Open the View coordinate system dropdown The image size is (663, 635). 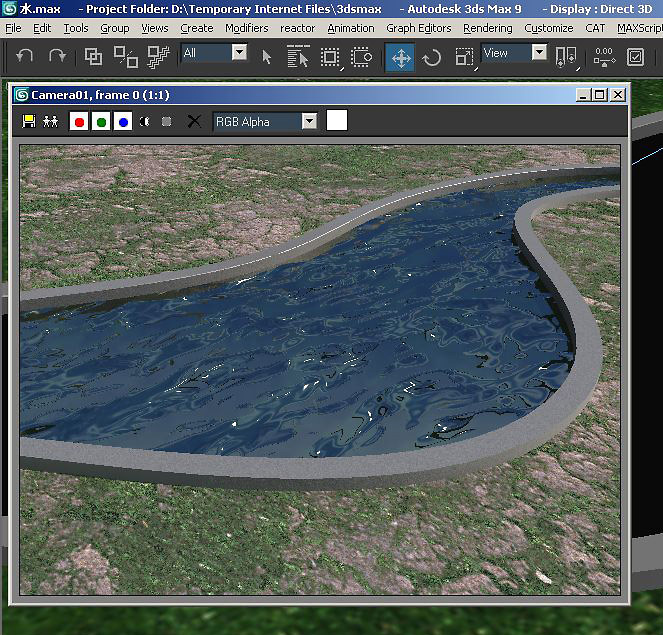tap(539, 53)
